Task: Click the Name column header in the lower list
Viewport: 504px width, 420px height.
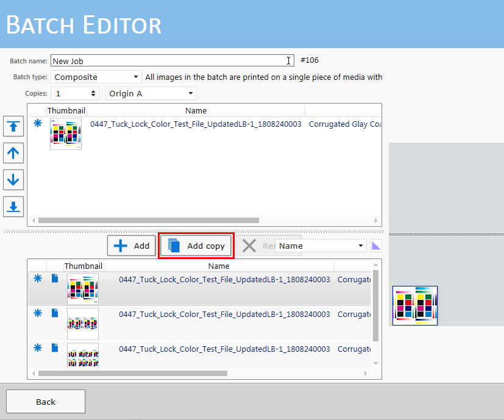Action: pos(218,266)
